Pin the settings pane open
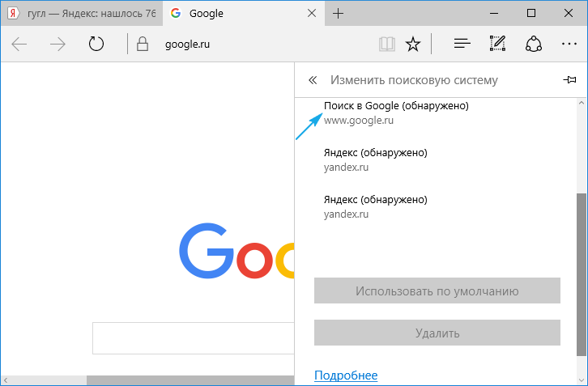The width and height of the screenshot is (588, 386). tap(569, 79)
